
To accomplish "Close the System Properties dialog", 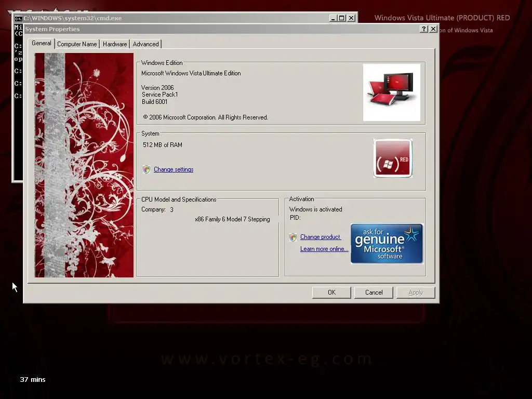I will (x=433, y=29).
